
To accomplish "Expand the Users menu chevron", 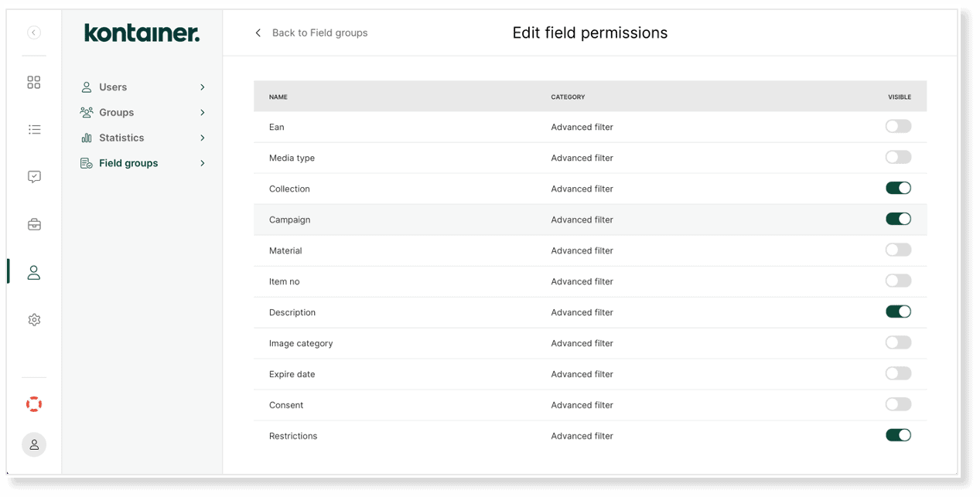I will (x=203, y=87).
